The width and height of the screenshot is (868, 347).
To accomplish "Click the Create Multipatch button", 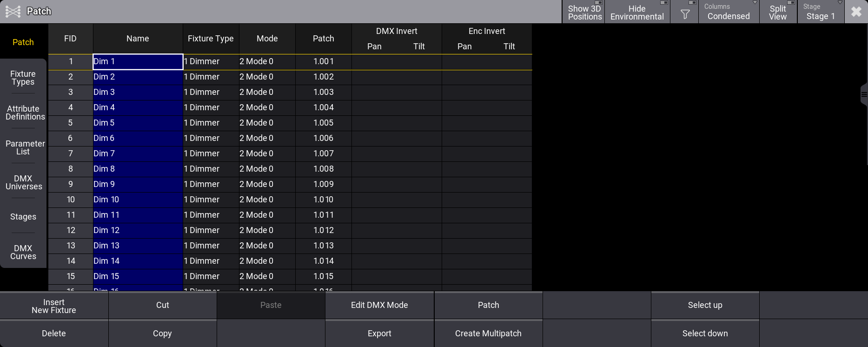I will [489, 334].
